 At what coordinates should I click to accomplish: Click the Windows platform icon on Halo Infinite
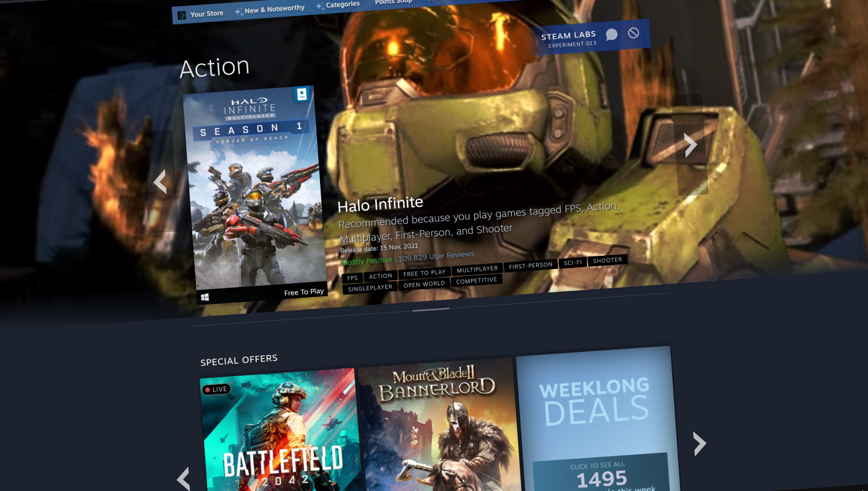click(204, 296)
